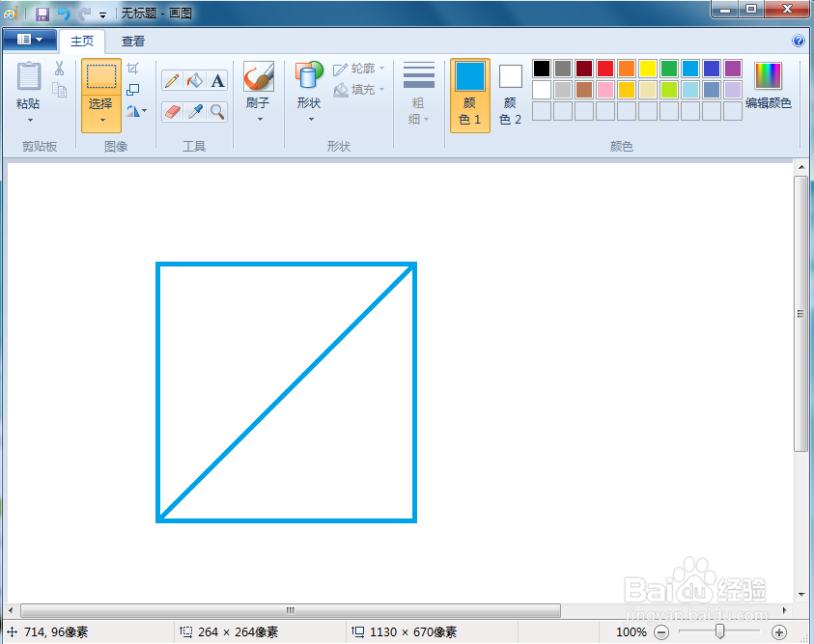Select the 颜色 1 button
Viewport: 814px width, 644px height.
(470, 96)
